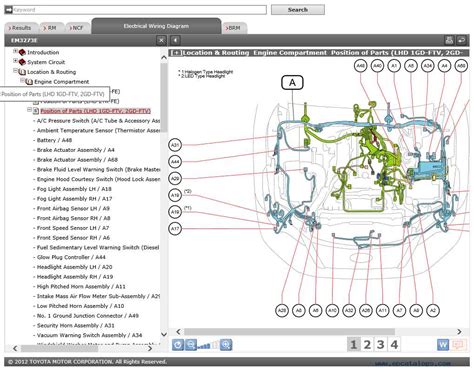Select Fuel Sedimentary Level Warning Switch entry
The width and height of the screenshot is (474, 371).
point(98,247)
